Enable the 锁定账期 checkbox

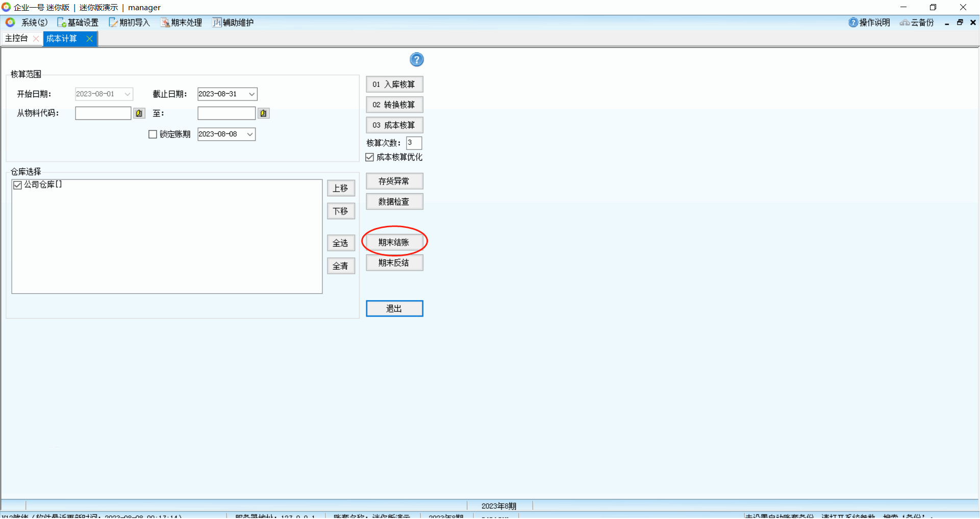coord(153,134)
